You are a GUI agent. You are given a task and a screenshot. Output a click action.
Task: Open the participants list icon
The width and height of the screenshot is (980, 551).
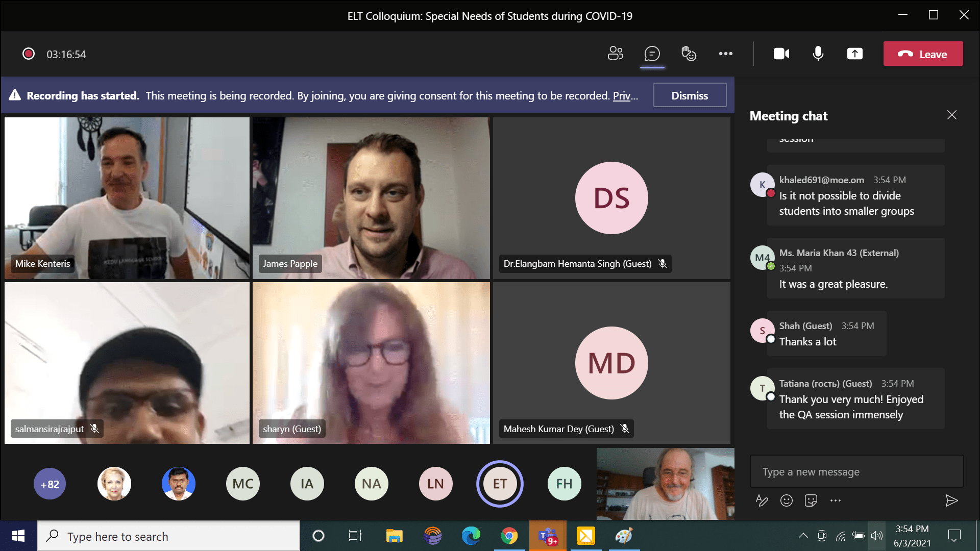coord(615,54)
